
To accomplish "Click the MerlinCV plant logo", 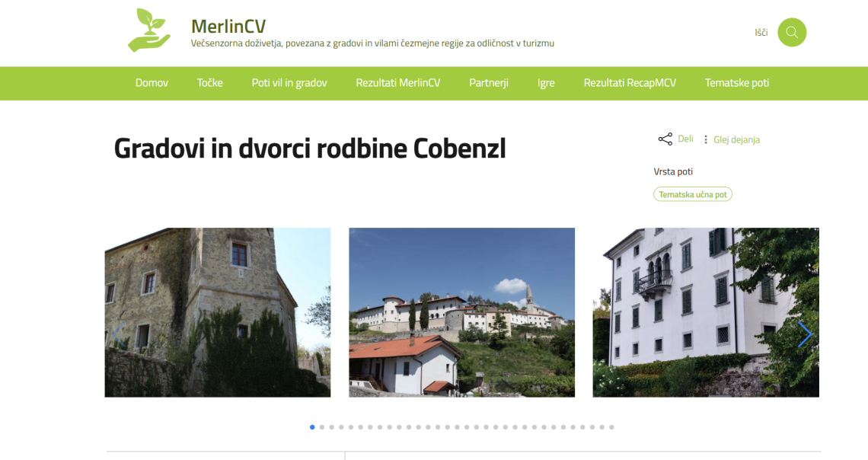I will pyautogui.click(x=149, y=30).
